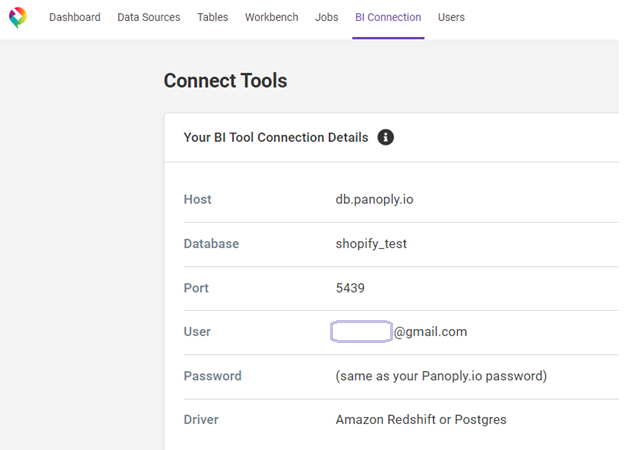Click the Database label
The image size is (624, 450).
(x=211, y=244)
